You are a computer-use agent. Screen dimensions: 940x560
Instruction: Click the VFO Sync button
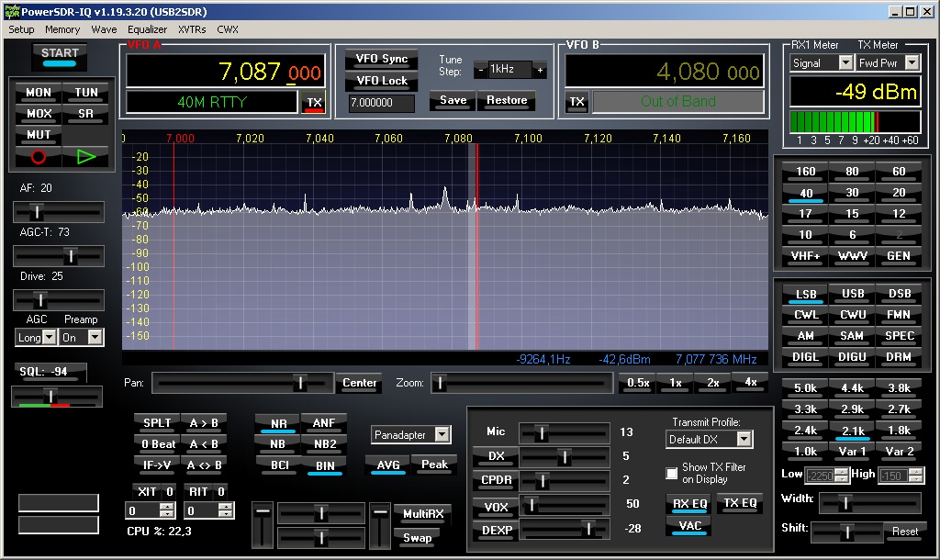click(381, 59)
